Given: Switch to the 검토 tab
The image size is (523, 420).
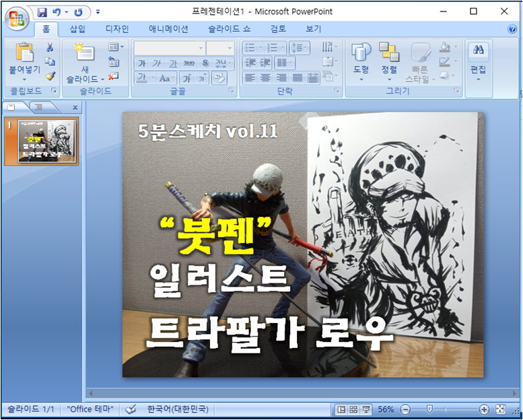Looking at the screenshot, I should click(x=278, y=29).
